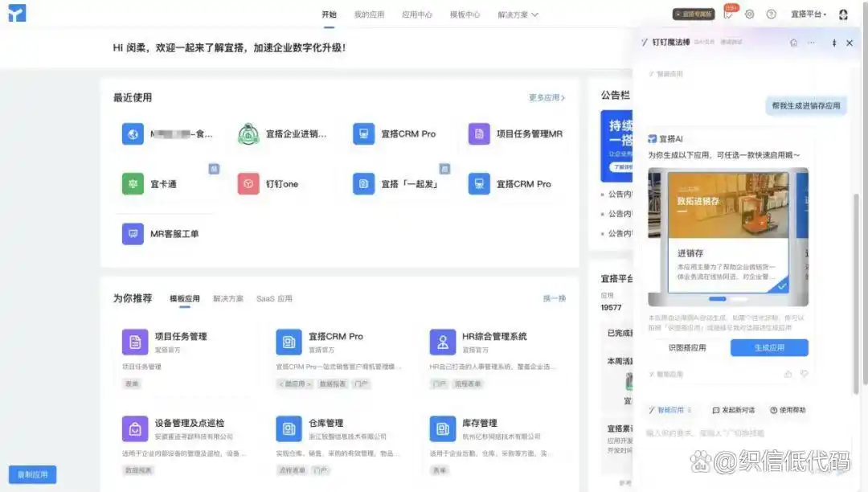The image size is (868, 492).
Task: Click the 生成应用 blue button
Action: coord(769,346)
